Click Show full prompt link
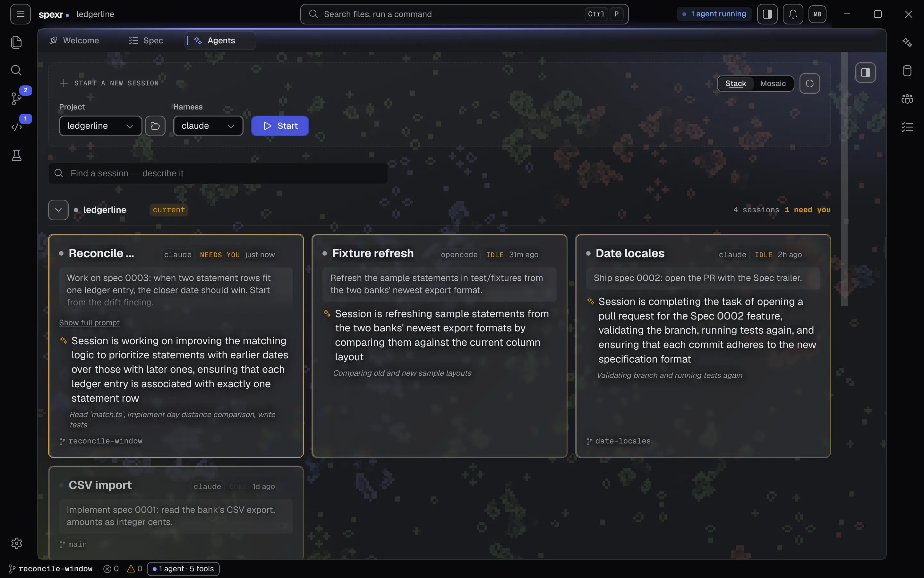The width and height of the screenshot is (924, 578). coord(89,323)
